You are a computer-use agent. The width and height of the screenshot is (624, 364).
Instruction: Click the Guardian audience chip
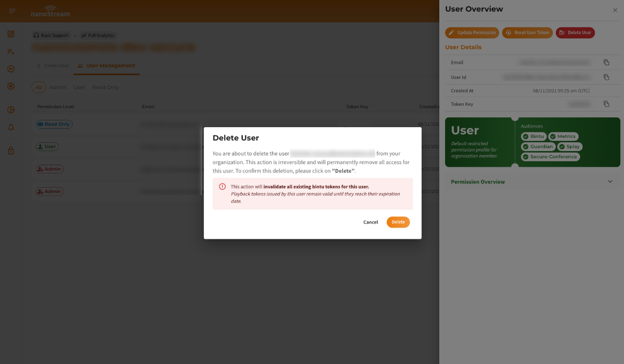(x=538, y=146)
